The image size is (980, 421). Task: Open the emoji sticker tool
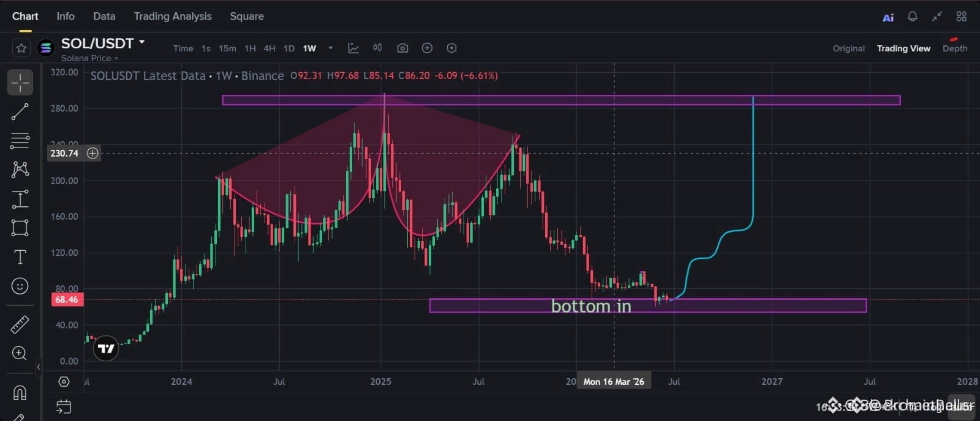20,286
